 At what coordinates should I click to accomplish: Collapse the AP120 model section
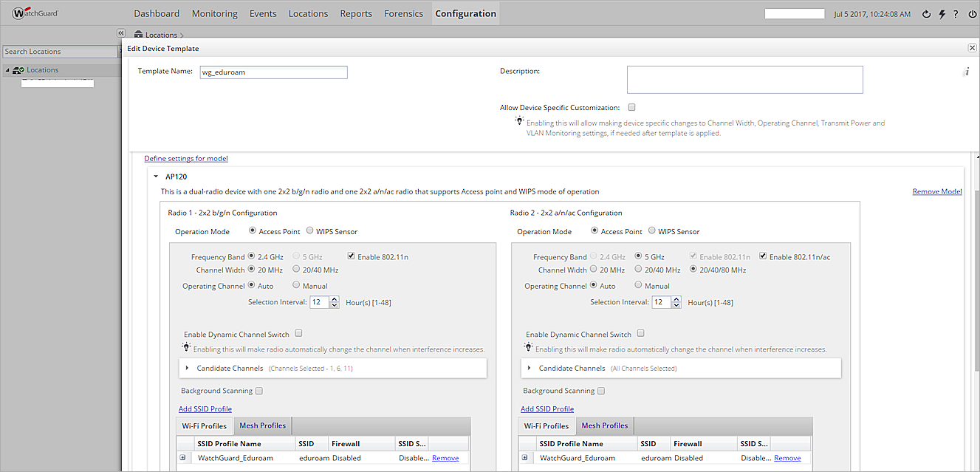156,177
